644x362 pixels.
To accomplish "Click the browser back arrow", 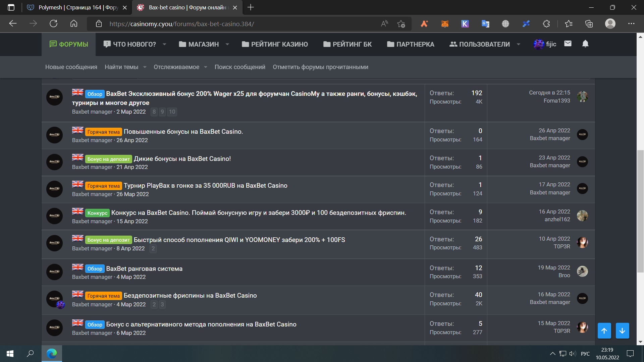I will point(13,24).
